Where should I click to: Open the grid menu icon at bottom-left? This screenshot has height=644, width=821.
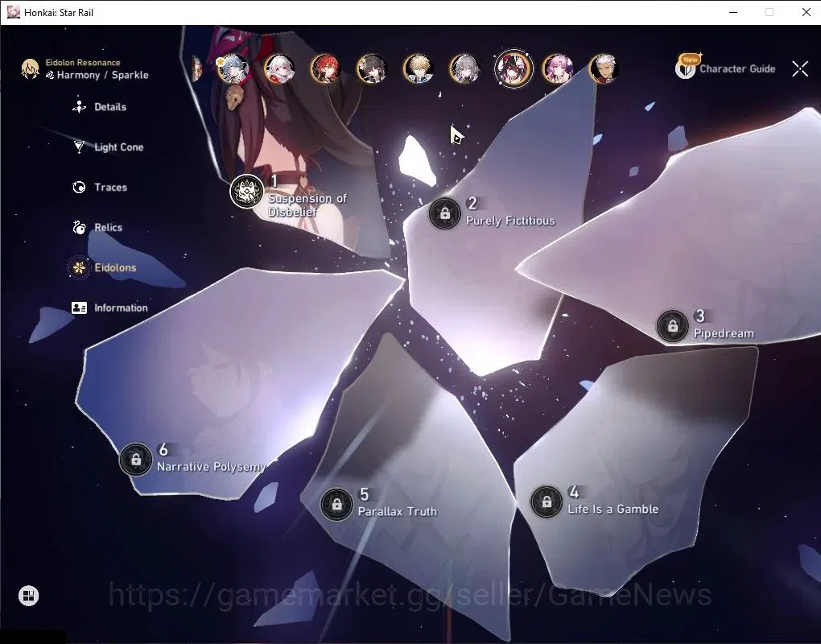click(28, 596)
